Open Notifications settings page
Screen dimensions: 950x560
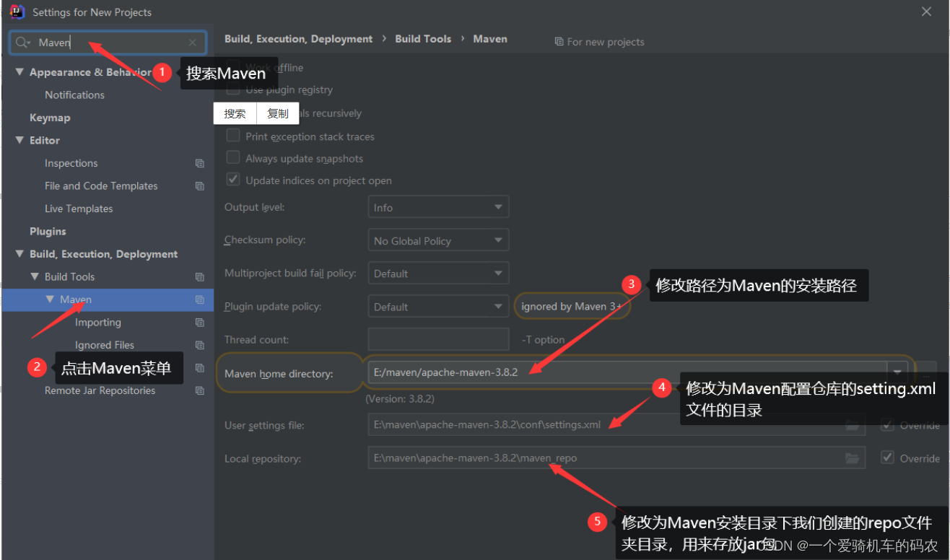pos(74,95)
